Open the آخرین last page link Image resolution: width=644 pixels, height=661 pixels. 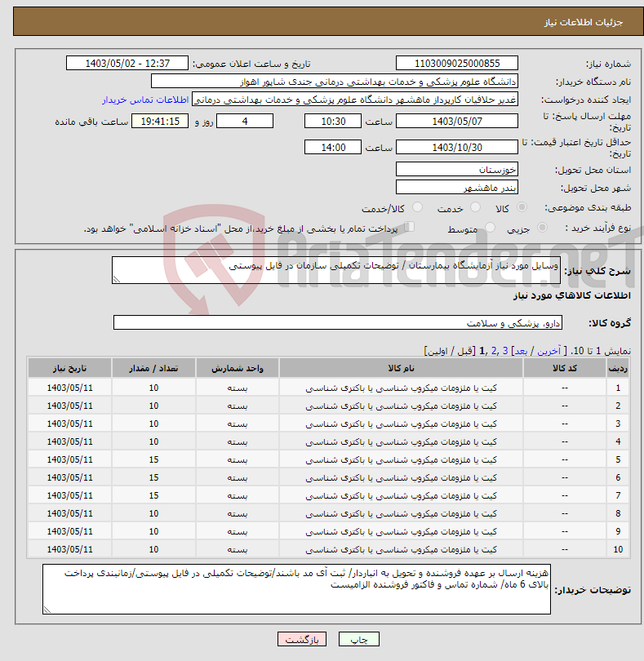tap(549, 351)
